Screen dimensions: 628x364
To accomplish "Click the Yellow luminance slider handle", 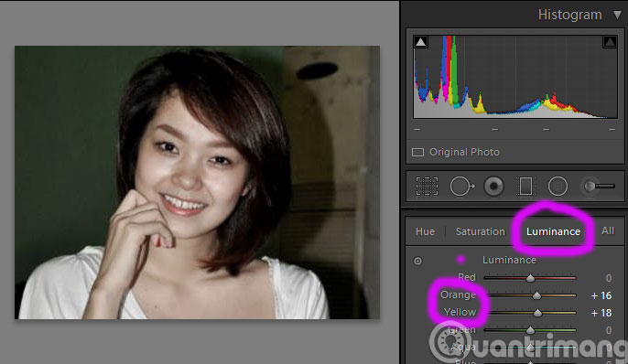I will click(x=537, y=313).
